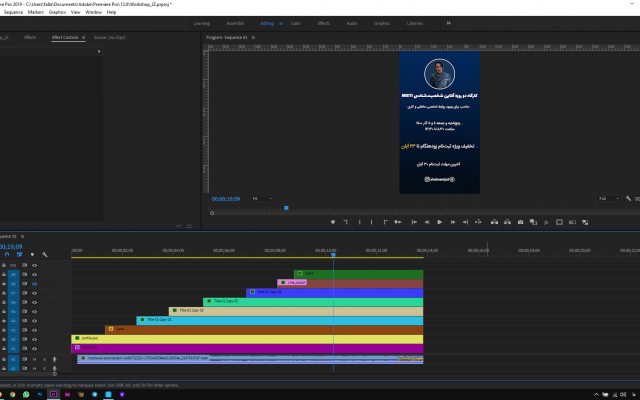Click Add Marker in Program Monitor controls
The image size is (640, 400).
[x=333, y=222]
